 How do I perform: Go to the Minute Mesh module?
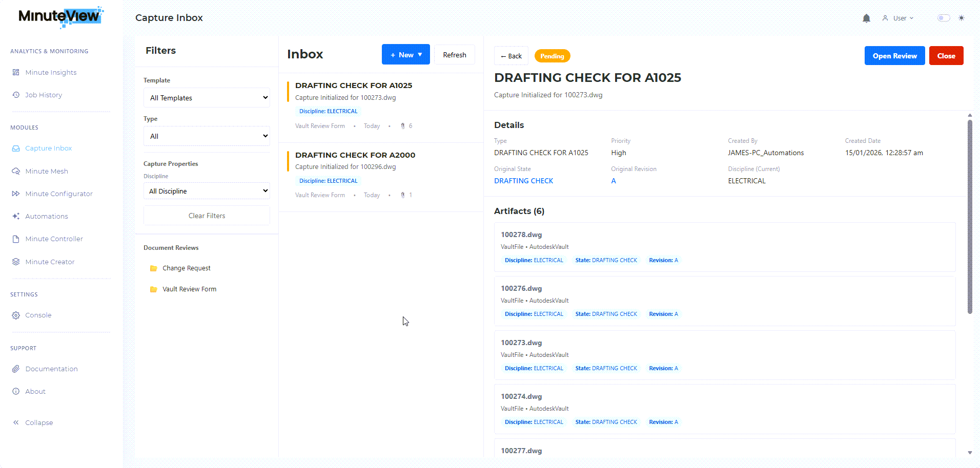46,171
